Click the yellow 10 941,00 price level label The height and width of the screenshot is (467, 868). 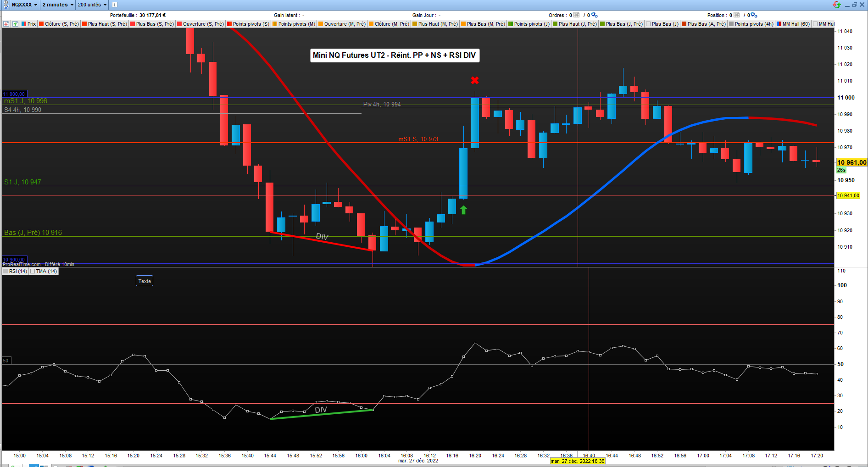pyautogui.click(x=848, y=195)
